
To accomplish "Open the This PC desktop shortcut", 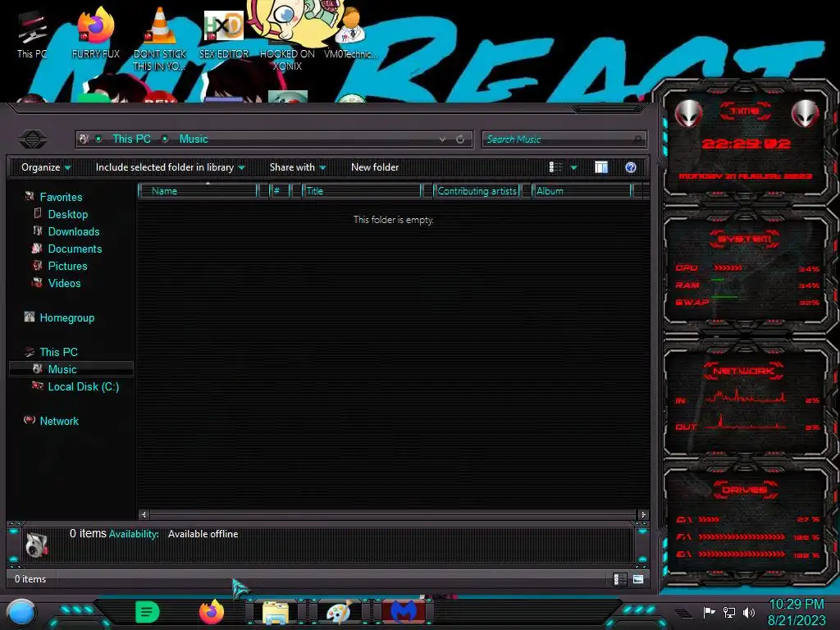I will point(32,34).
